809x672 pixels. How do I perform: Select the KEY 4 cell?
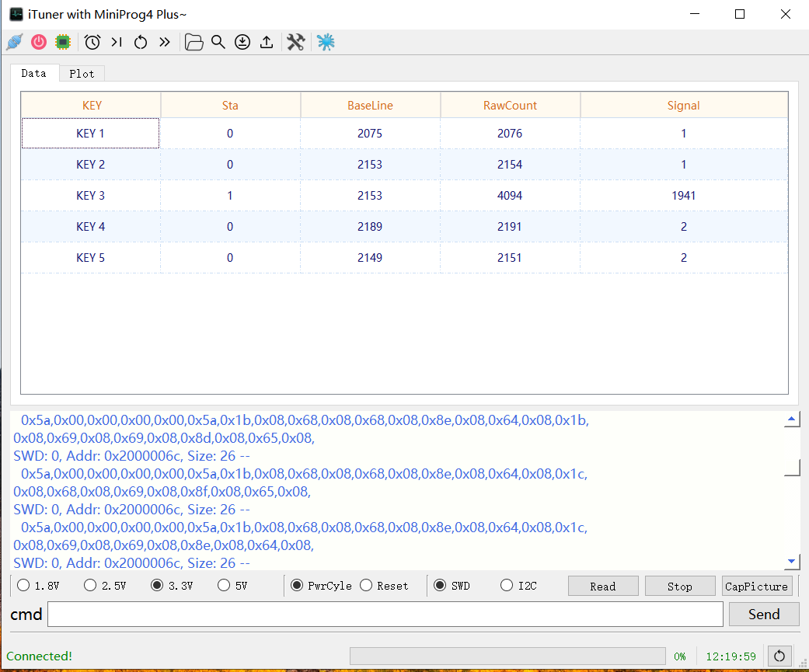pos(91,226)
